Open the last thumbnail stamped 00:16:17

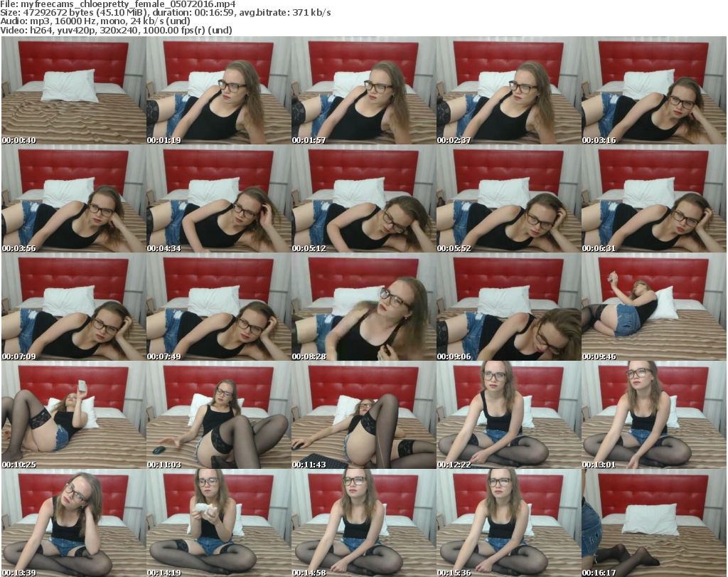coord(653,523)
